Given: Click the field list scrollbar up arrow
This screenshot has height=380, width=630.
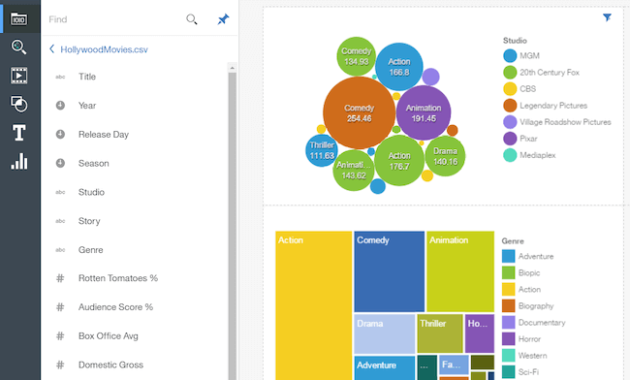Looking at the screenshot, I should [232, 68].
